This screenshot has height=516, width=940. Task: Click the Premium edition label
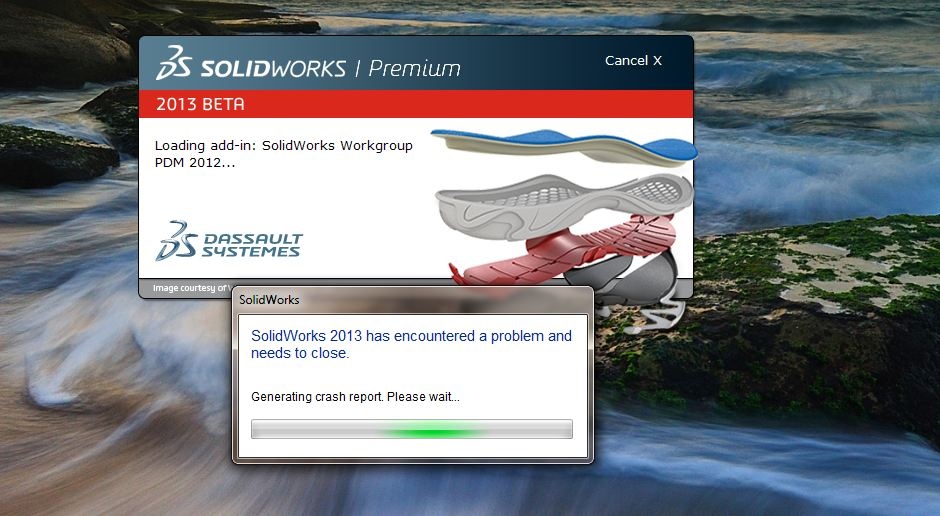click(x=414, y=68)
